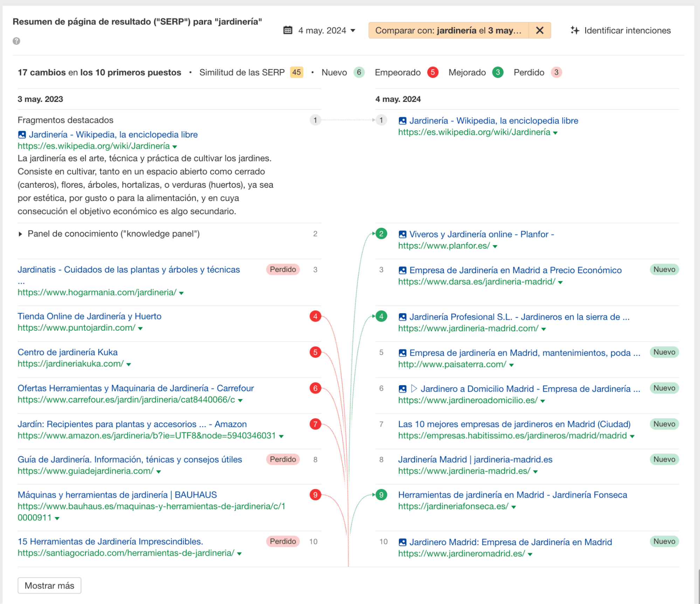Viewport: 700px width, 604px height.
Task: Open Guía de Jardinería result link
Action: click(x=130, y=460)
